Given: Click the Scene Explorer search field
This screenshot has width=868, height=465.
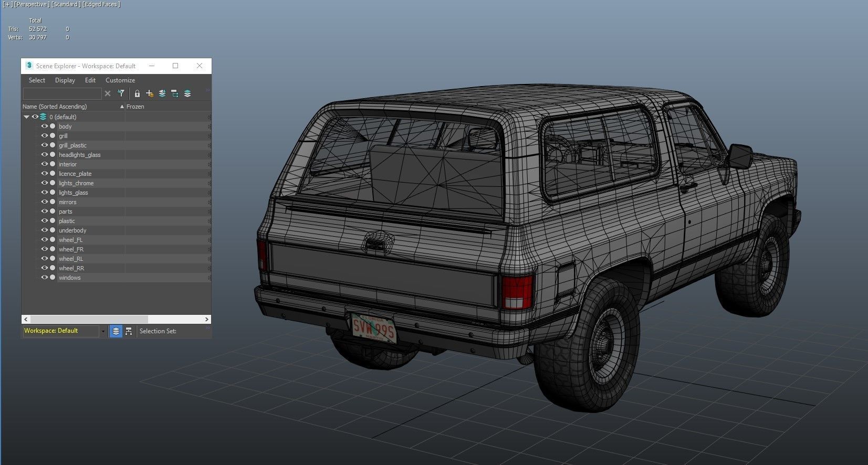Looking at the screenshot, I should point(62,93).
